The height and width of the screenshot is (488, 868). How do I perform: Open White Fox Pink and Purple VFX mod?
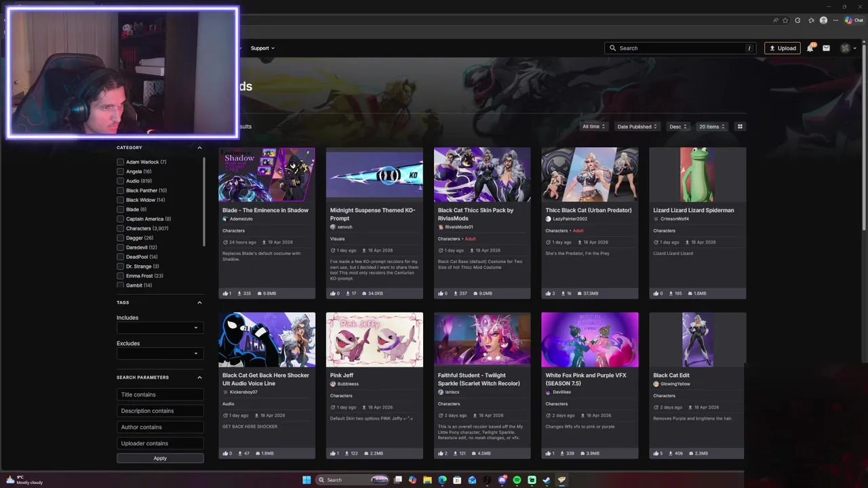click(x=586, y=379)
